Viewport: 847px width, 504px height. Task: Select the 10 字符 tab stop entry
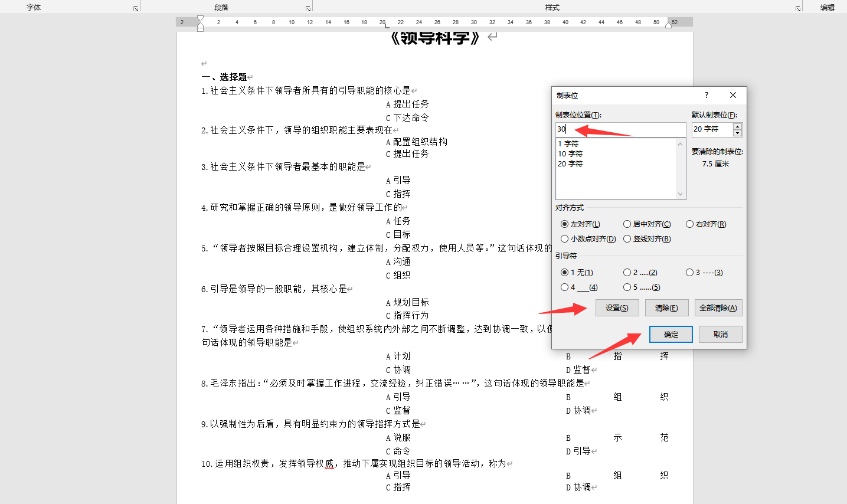click(570, 154)
